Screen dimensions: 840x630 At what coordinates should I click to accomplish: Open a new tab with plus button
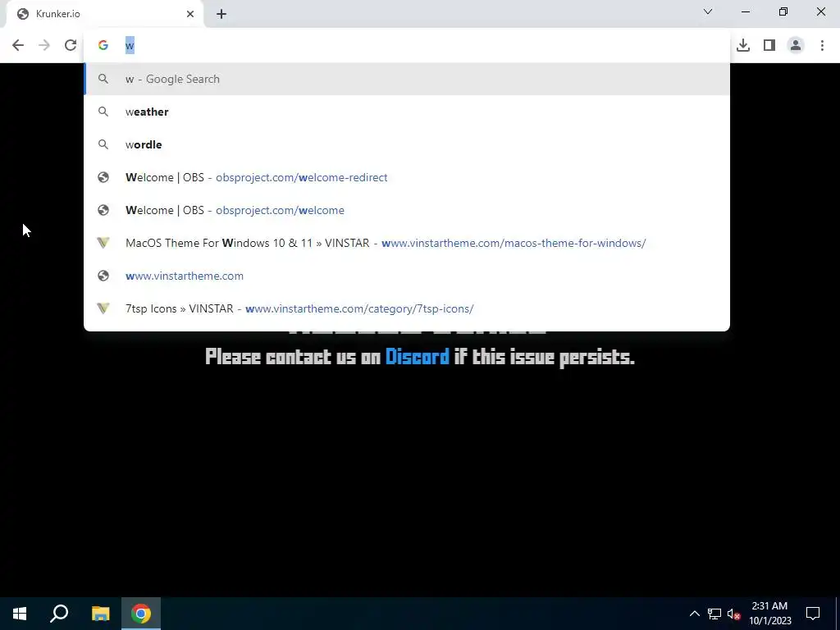(x=221, y=14)
